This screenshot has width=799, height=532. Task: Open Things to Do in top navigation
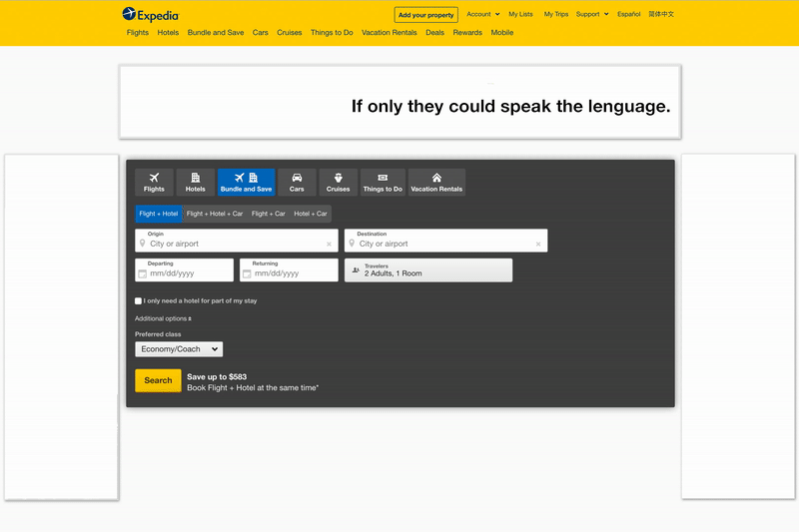[x=332, y=33]
